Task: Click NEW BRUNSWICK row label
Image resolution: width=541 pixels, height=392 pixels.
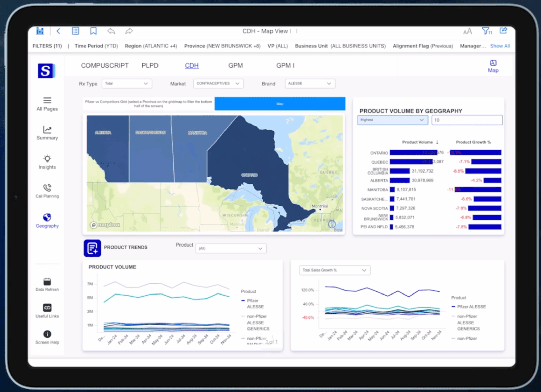Action: [x=376, y=217]
